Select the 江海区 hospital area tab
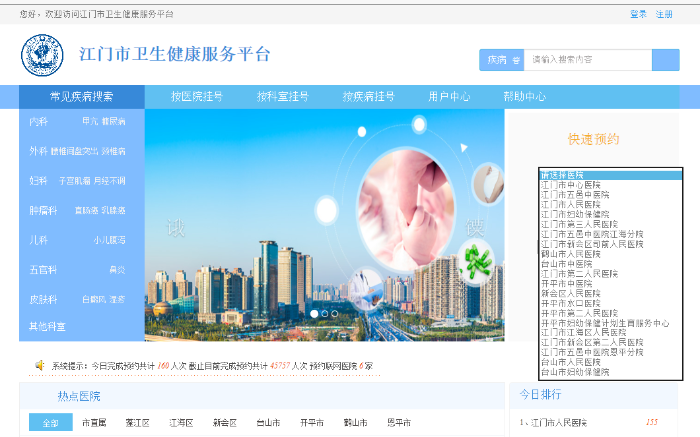The height and width of the screenshot is (437, 700). tap(181, 423)
